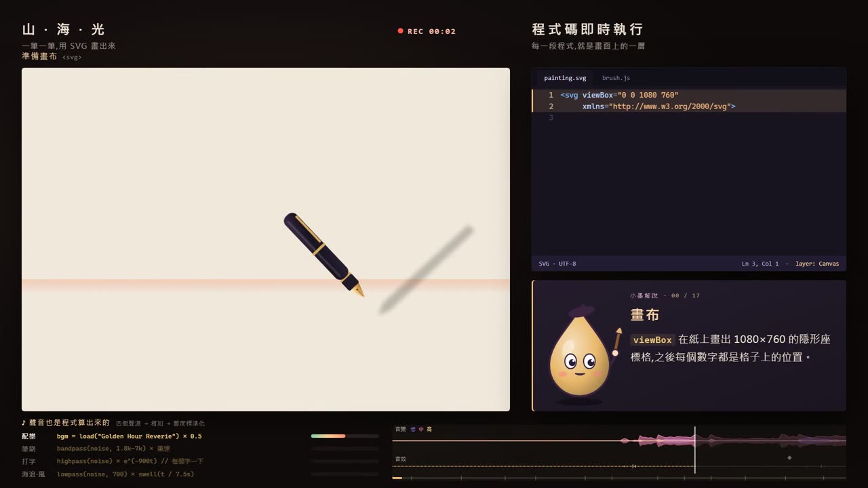Image resolution: width=868 pixels, height=488 pixels.
Task: Click the 高 frequency band label
Action: tap(429, 429)
